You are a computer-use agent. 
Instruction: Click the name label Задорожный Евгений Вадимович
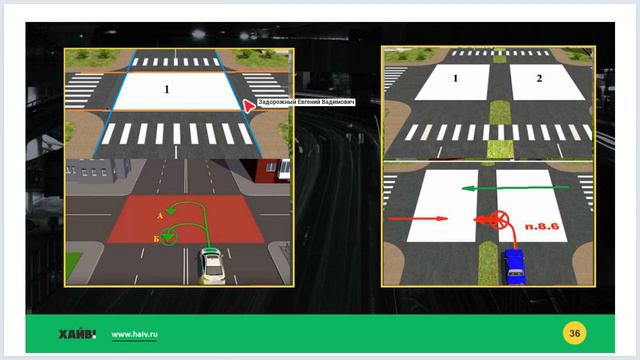click(306, 102)
